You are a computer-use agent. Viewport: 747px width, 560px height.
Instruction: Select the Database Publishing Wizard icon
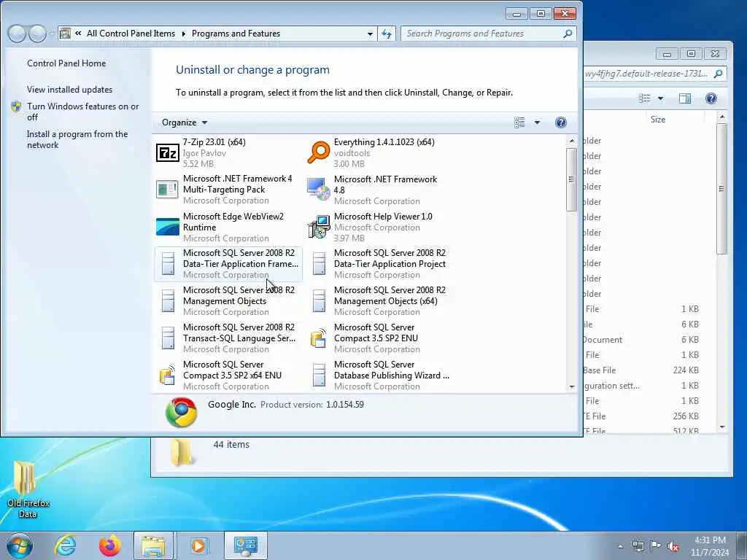pos(319,375)
